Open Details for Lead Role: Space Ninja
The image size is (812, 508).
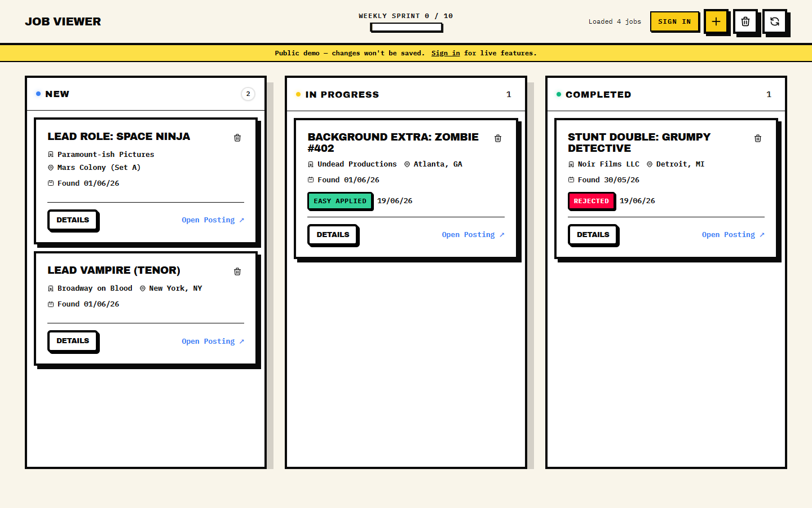coord(73,220)
